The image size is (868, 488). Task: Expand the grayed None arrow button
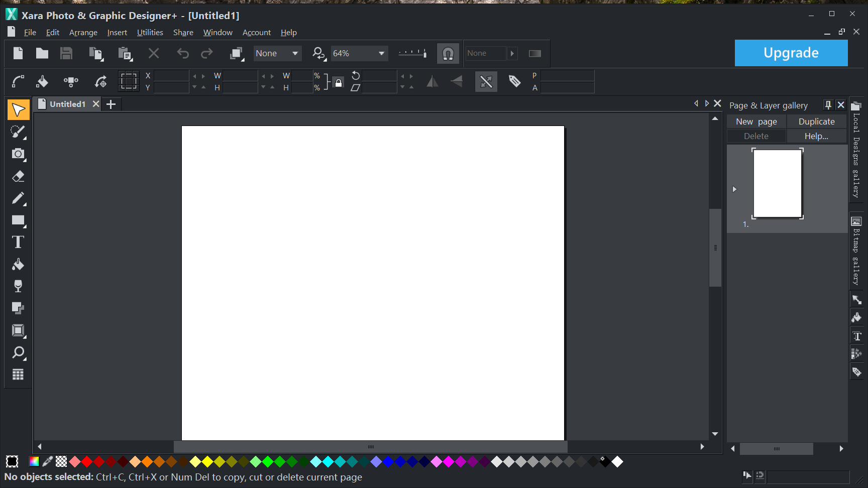(x=512, y=53)
